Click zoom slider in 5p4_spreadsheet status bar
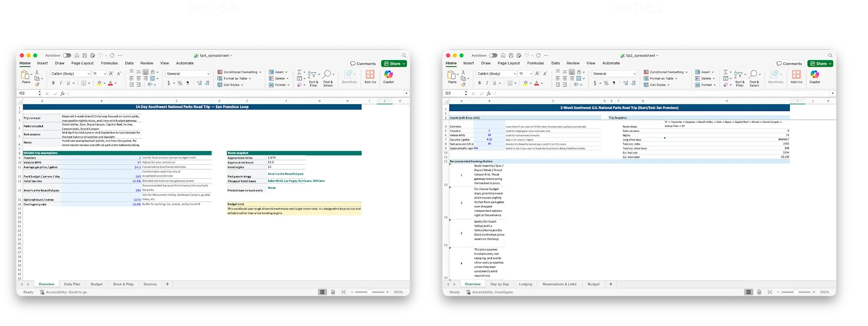This screenshot has height=326, width=868. pos(370,292)
